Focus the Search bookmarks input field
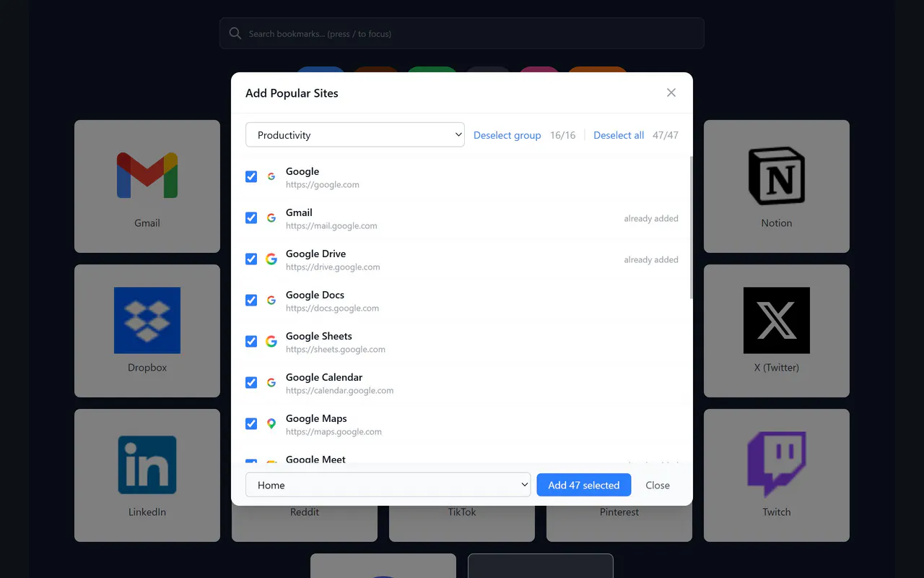924x578 pixels. pos(462,33)
